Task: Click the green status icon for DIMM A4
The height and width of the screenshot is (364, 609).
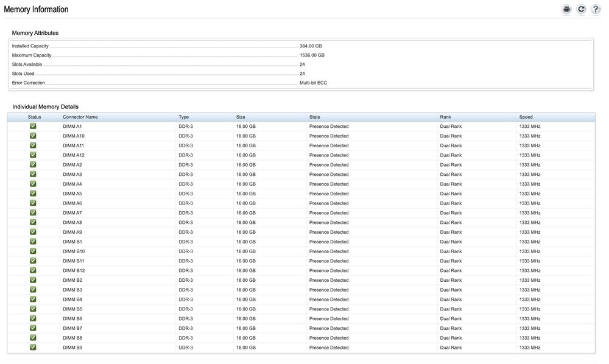Action: point(33,184)
